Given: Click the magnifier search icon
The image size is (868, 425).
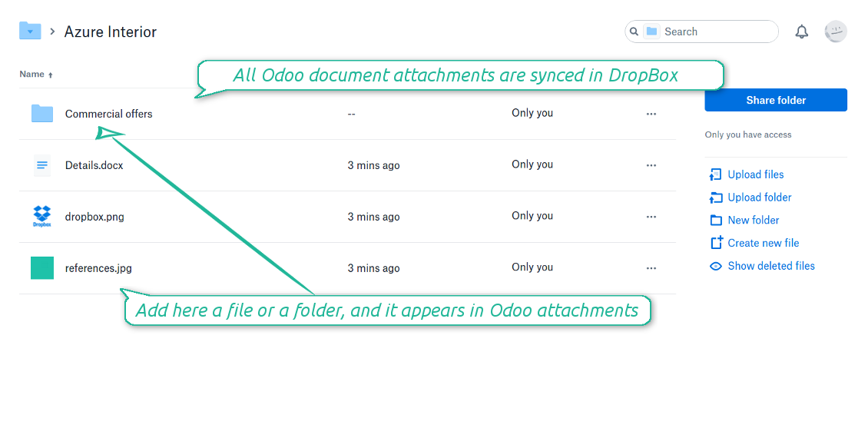Looking at the screenshot, I should (634, 32).
